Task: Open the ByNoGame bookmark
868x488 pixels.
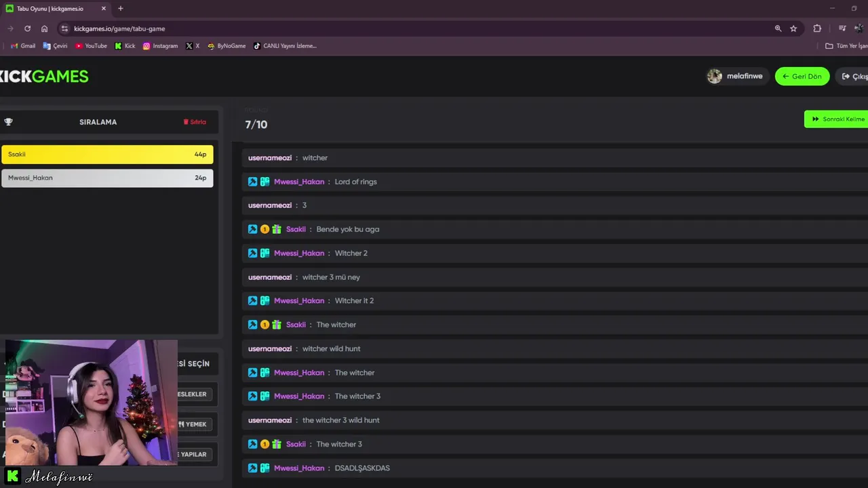Action: 226,46
